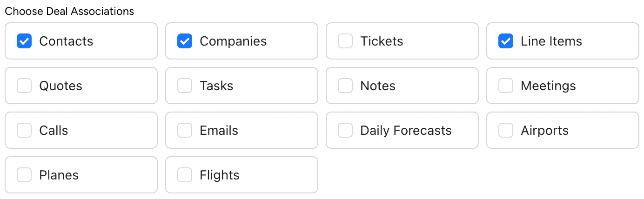Click the "Meetings" option label

pyautogui.click(x=548, y=86)
